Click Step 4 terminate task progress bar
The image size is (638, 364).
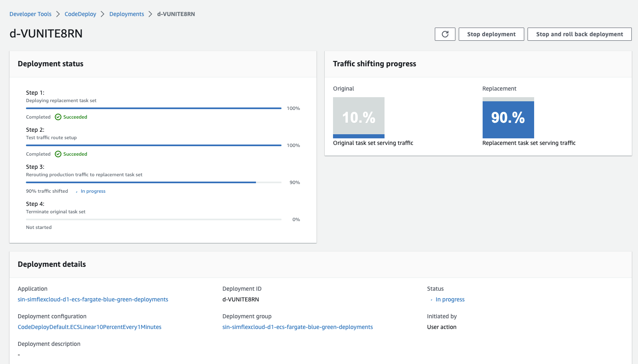pos(154,219)
